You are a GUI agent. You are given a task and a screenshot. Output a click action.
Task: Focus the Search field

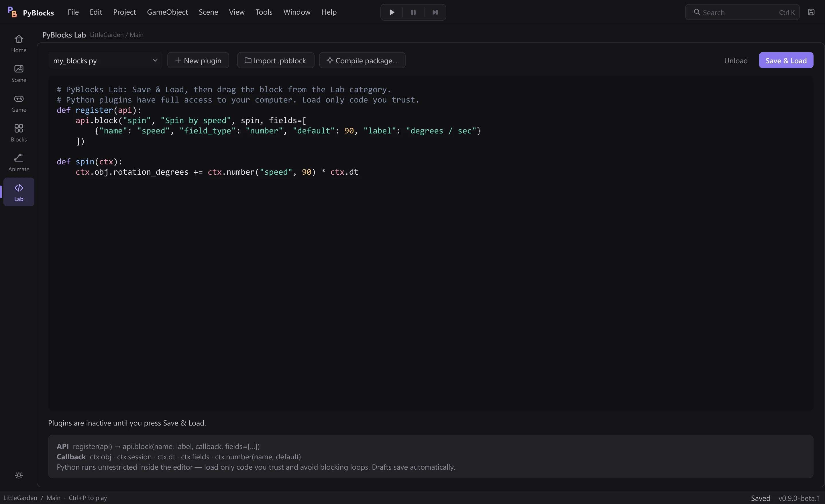[x=742, y=12]
